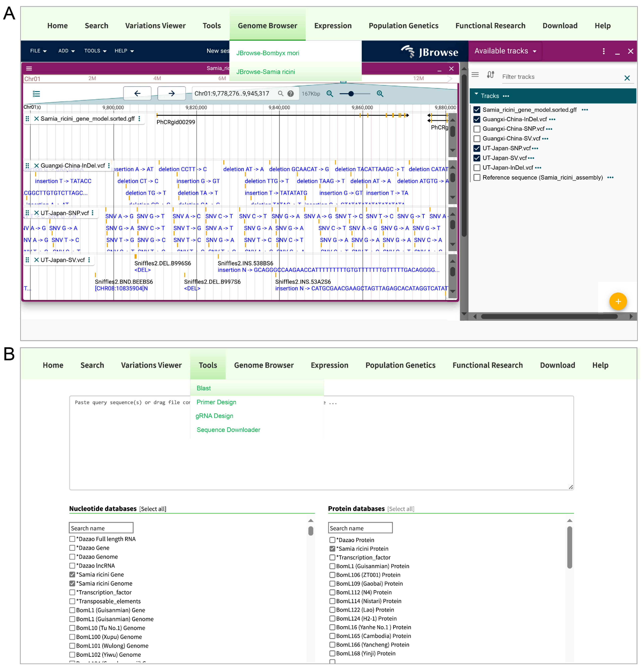Uncheck the UT-Japan-SV.vcf track checkbox
644x671 pixels.
tap(477, 158)
